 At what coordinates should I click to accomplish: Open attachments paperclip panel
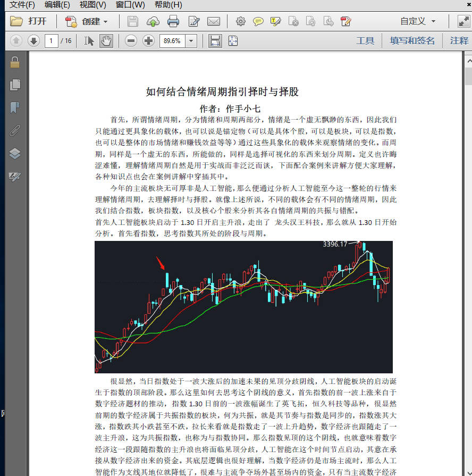(15, 130)
